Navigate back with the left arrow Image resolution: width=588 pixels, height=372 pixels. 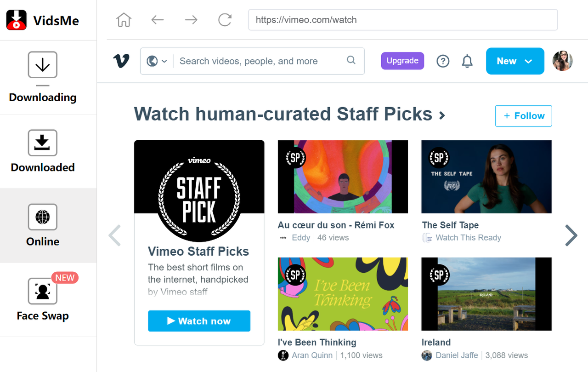coord(158,20)
